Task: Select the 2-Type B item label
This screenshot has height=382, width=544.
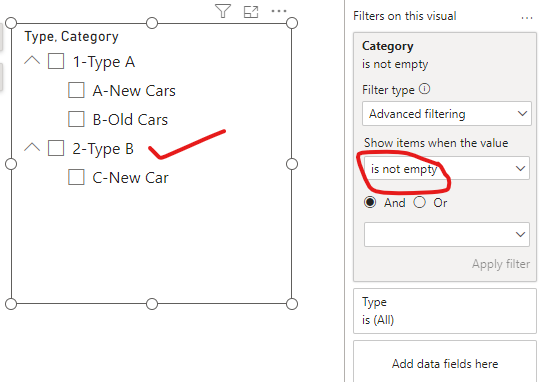Action: [103, 148]
